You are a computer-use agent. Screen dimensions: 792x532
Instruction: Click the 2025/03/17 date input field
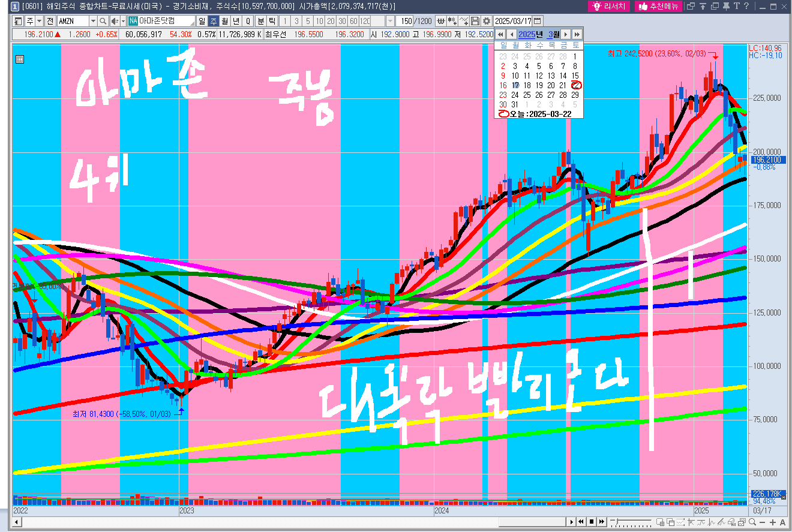click(x=513, y=21)
